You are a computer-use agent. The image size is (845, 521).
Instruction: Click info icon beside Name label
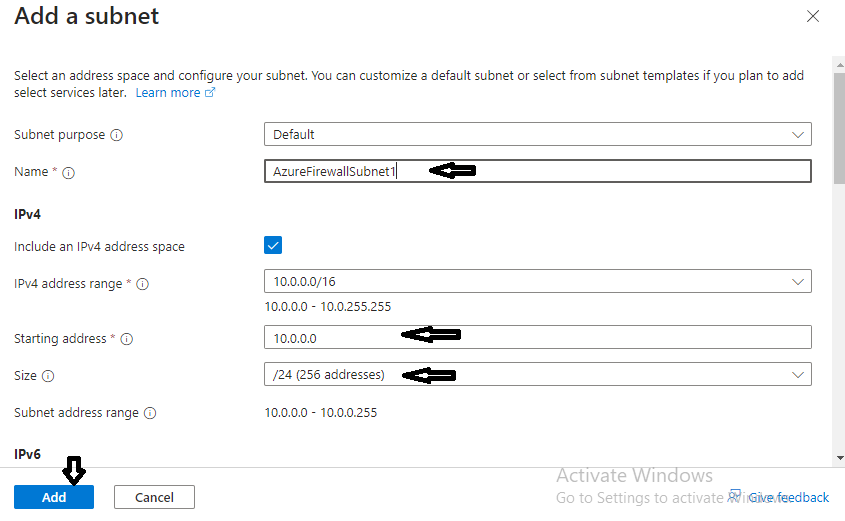pos(69,173)
